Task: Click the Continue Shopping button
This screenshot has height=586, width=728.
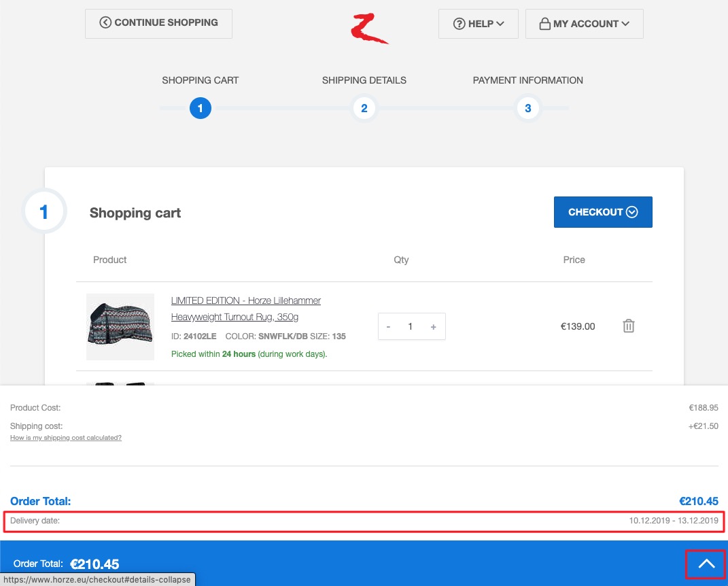Action: [158, 23]
